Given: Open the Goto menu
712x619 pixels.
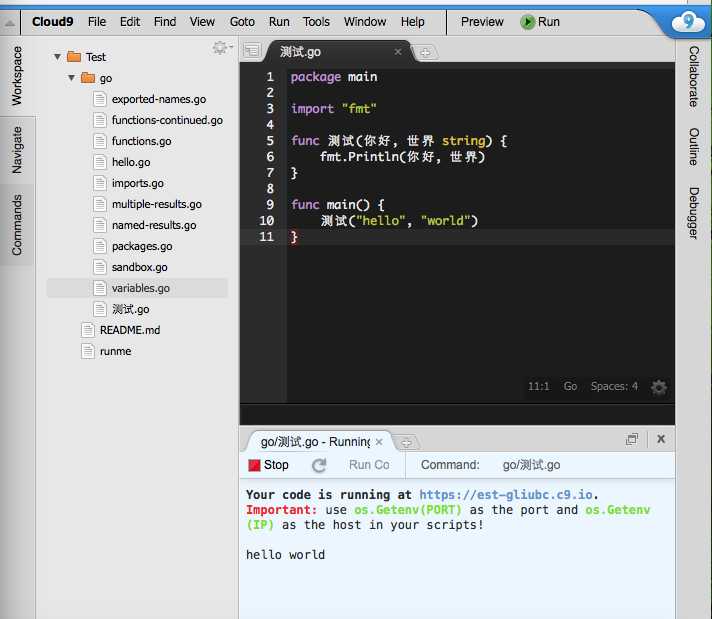Looking at the screenshot, I should (x=242, y=22).
